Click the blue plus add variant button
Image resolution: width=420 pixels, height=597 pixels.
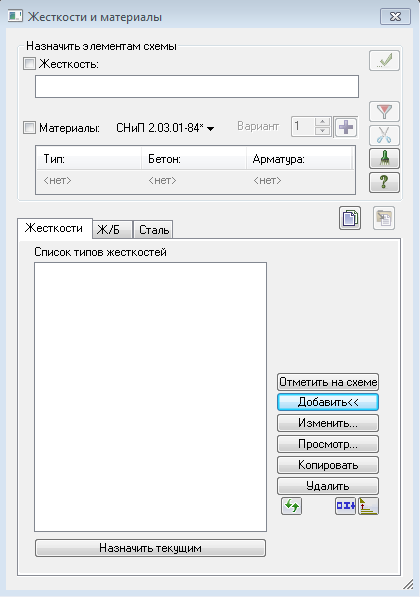346,127
